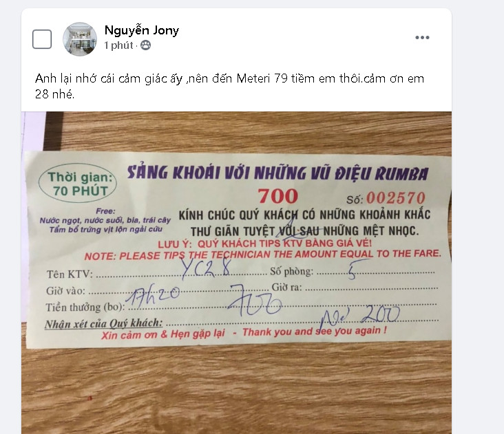Image resolution: width=504 pixels, height=434 pixels.
Task: Click the post caption text
Action: click(229, 86)
